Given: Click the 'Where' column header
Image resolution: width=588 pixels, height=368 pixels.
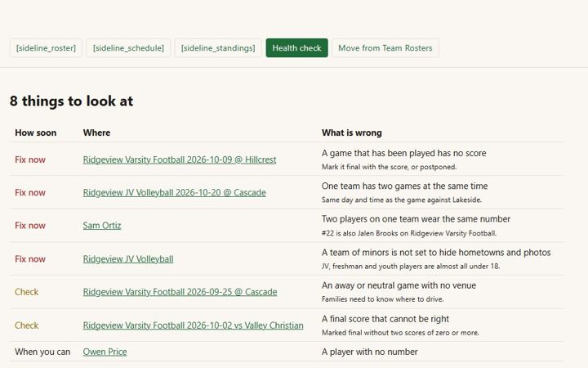Looking at the screenshot, I should pyautogui.click(x=96, y=133).
